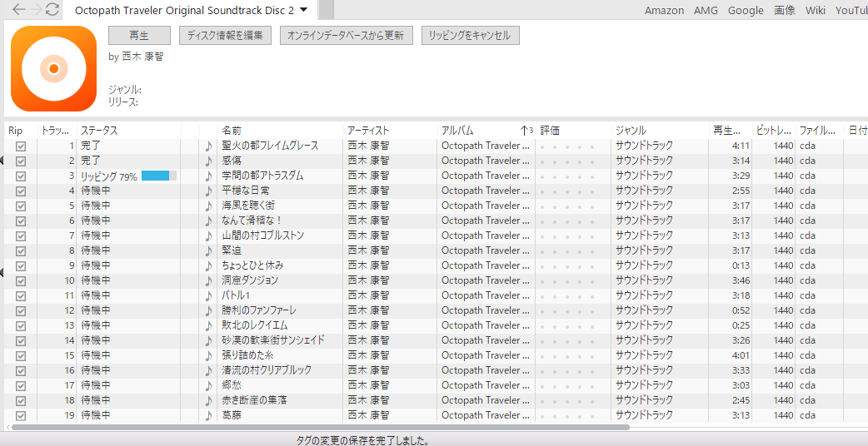The width and height of the screenshot is (868, 446).
Task: Toggle Rip checkbox for 洞窟ダンジョン
Action: (x=21, y=280)
